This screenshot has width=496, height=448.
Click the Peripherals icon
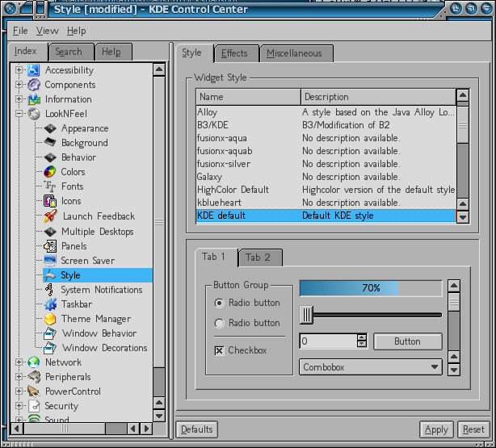(x=34, y=377)
